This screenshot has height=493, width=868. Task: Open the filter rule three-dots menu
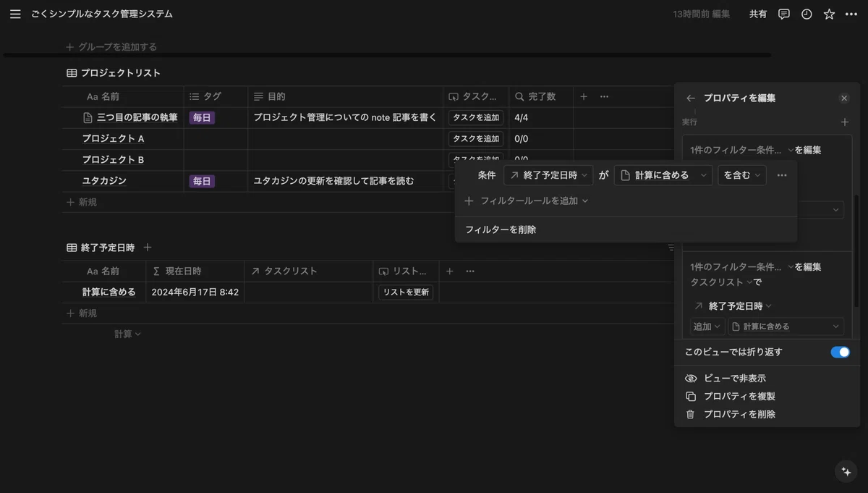click(x=781, y=175)
